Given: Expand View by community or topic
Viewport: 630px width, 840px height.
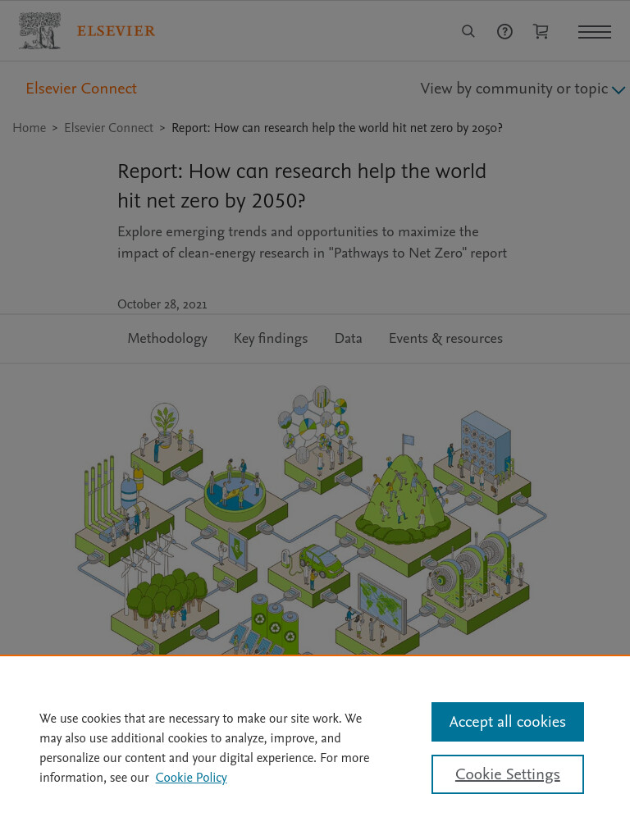Looking at the screenshot, I should pos(523,89).
